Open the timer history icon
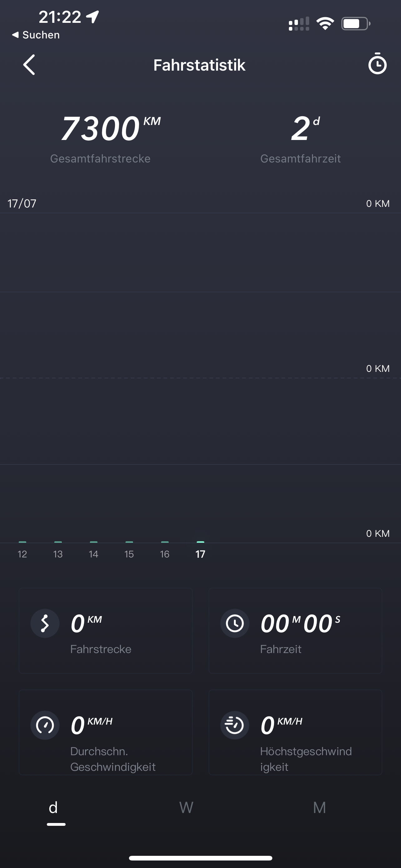This screenshot has width=401, height=868. pos(377,64)
